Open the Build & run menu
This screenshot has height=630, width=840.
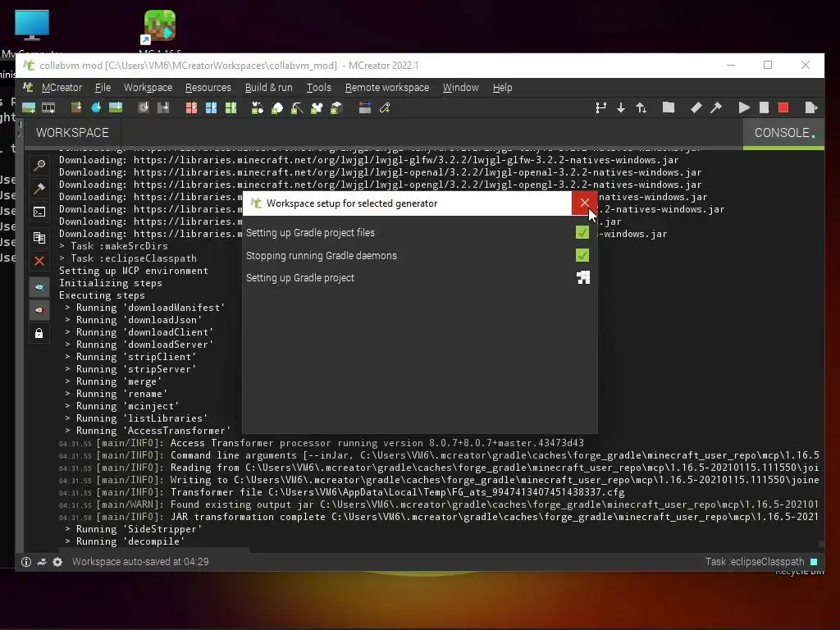[x=268, y=87]
